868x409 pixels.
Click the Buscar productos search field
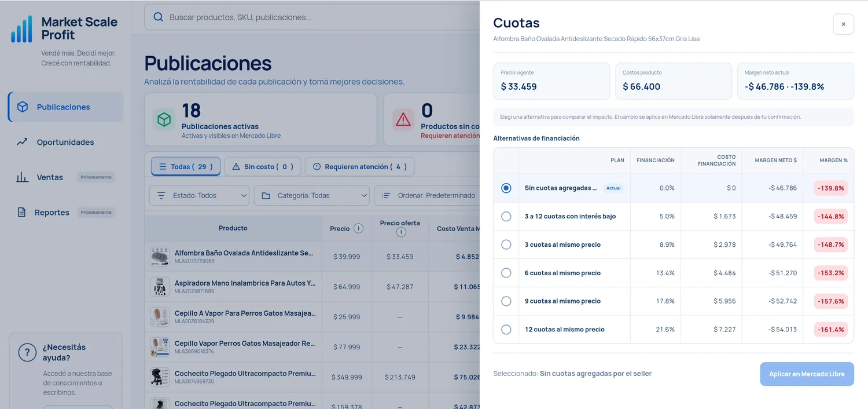(x=312, y=17)
